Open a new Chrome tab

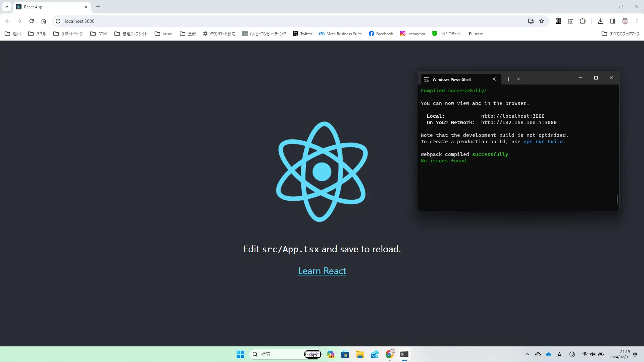point(98,7)
